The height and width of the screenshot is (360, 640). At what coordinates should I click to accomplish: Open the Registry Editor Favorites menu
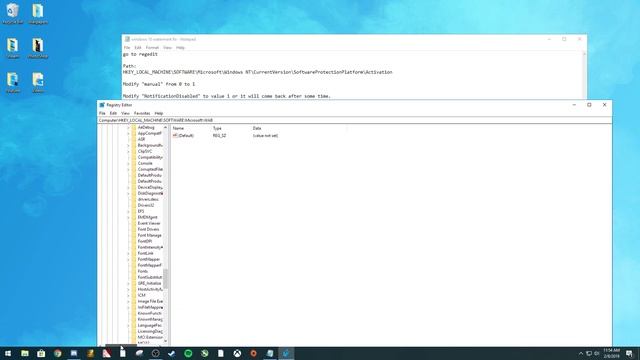click(x=142, y=113)
